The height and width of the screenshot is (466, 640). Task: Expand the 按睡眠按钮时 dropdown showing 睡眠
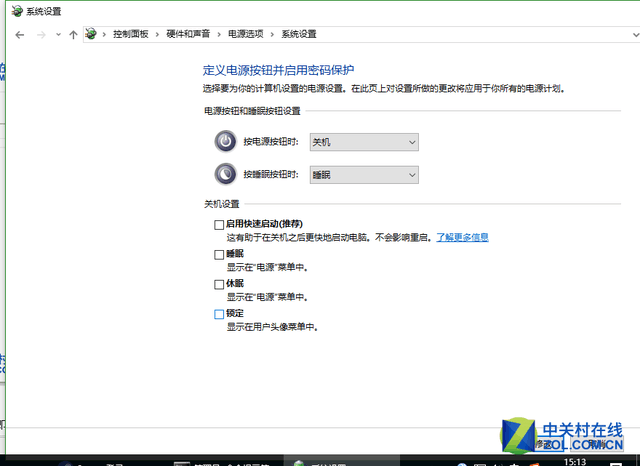coord(363,174)
